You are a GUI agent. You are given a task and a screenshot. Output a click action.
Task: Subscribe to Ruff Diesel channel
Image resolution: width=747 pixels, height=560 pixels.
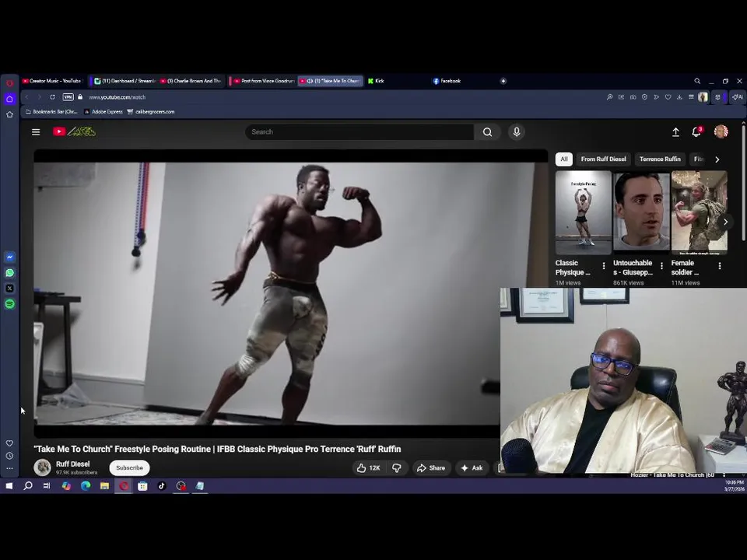(x=130, y=467)
